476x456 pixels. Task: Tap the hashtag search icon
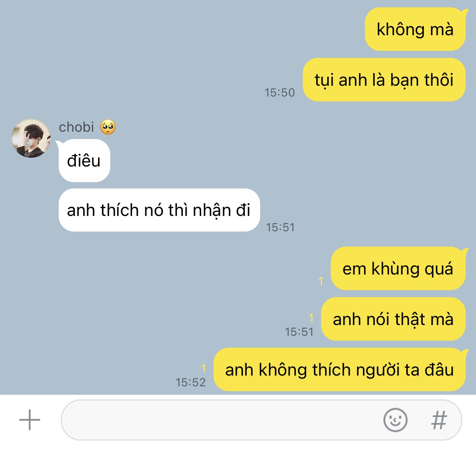point(439,420)
